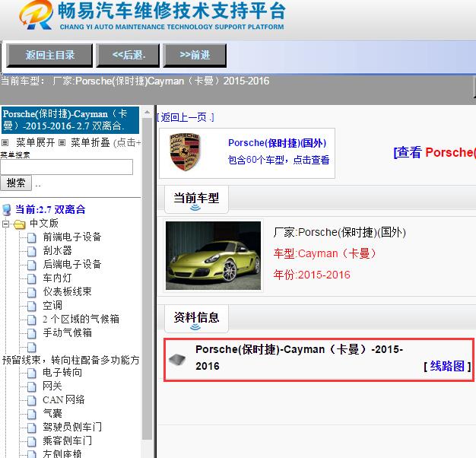Screen dimensions: 476x458
Task: Open 预留线束，转向柱配备多功能方 item
Action: click(71, 360)
